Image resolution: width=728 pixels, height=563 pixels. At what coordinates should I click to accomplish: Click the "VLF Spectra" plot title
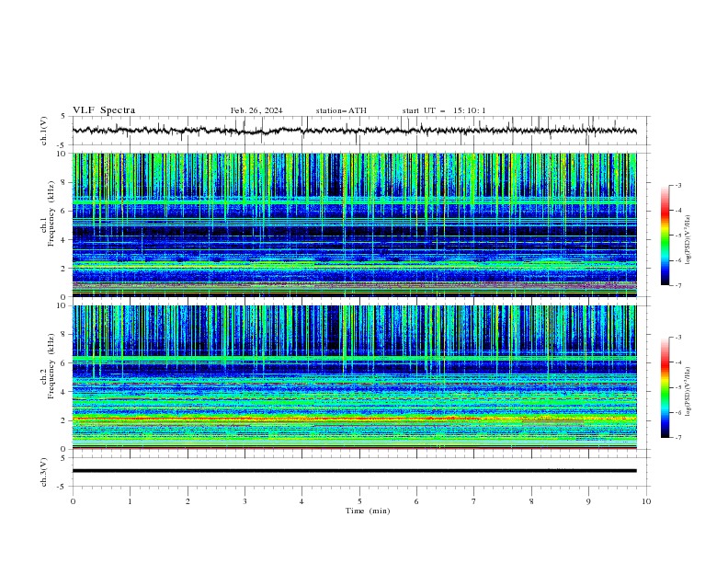point(104,110)
